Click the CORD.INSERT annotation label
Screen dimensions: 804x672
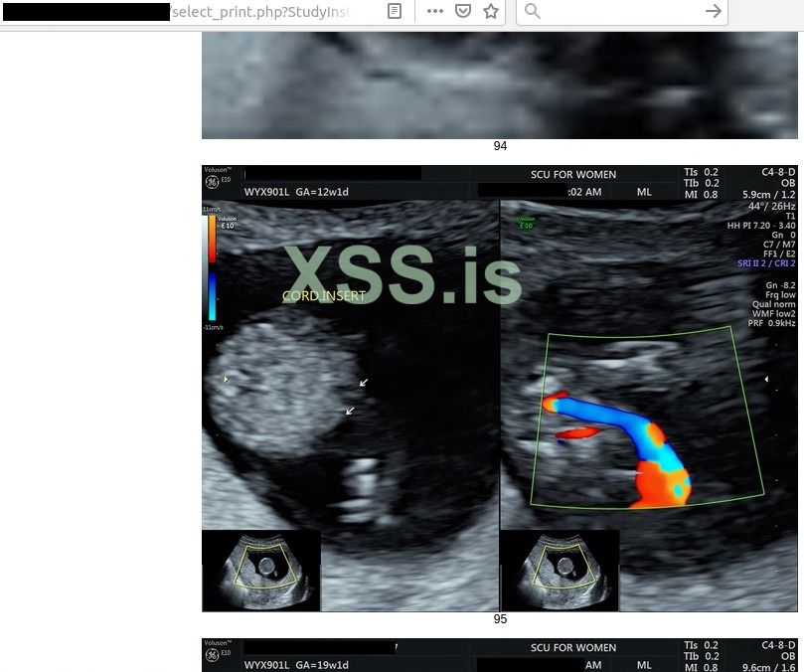click(x=324, y=296)
